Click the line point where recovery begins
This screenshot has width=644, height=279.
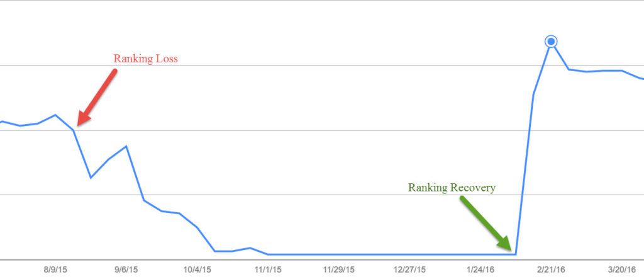[516, 254]
